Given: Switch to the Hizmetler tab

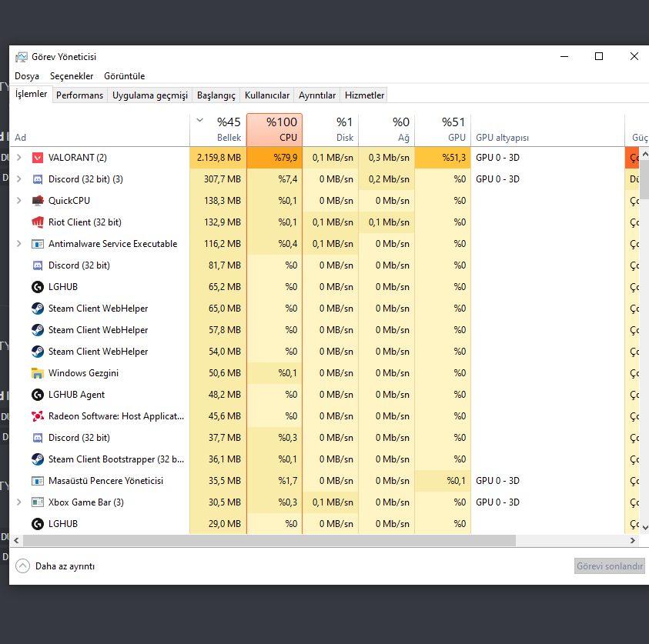Looking at the screenshot, I should point(364,95).
